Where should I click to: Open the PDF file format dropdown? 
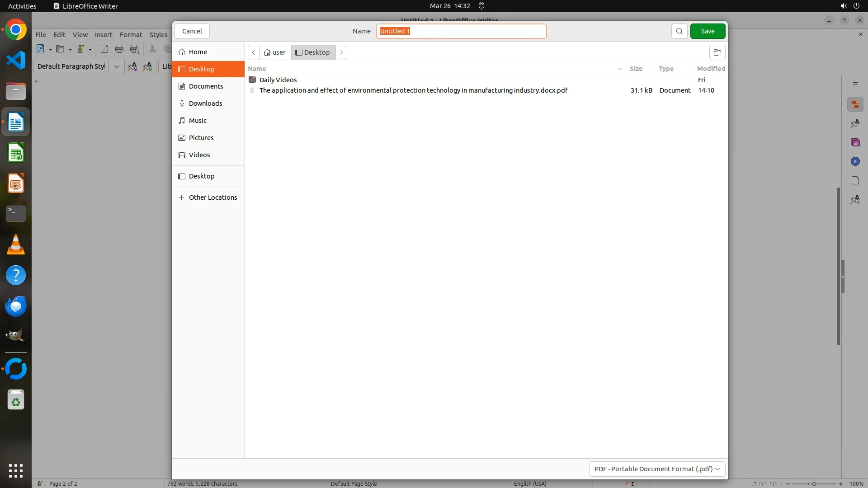pyautogui.click(x=657, y=469)
